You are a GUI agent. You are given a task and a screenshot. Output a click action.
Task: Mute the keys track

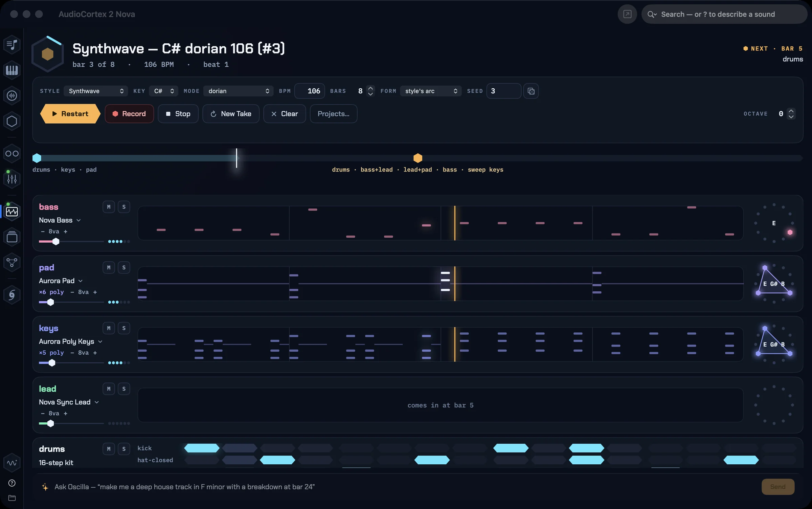tap(109, 328)
